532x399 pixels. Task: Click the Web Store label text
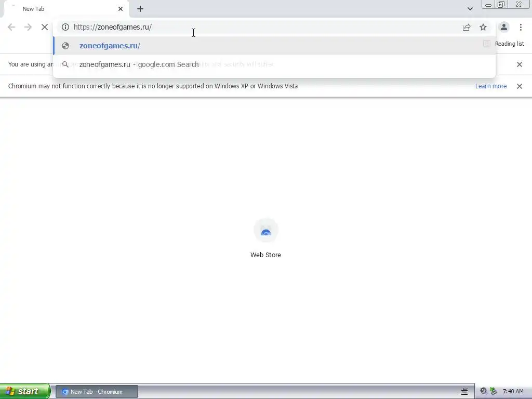(265, 255)
